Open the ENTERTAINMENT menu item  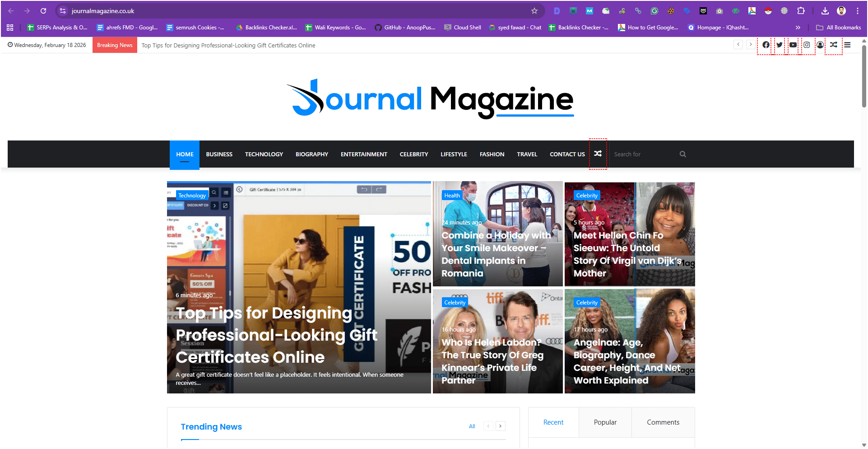tap(364, 154)
